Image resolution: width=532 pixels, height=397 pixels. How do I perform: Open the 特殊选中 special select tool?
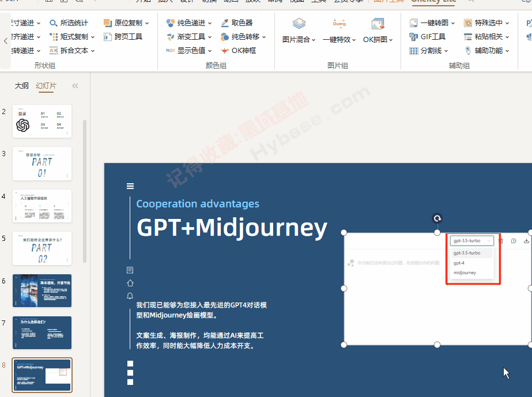(486, 22)
